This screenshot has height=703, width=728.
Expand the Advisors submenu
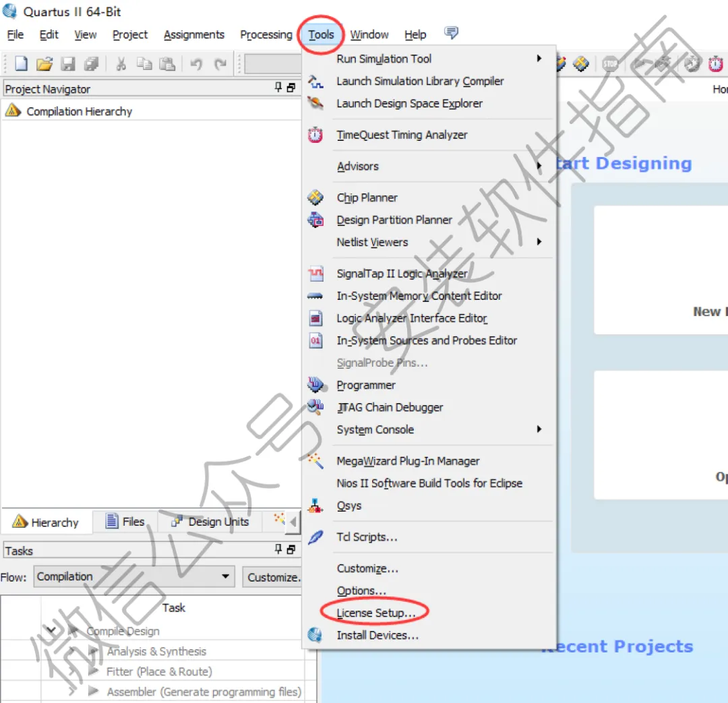[539, 166]
